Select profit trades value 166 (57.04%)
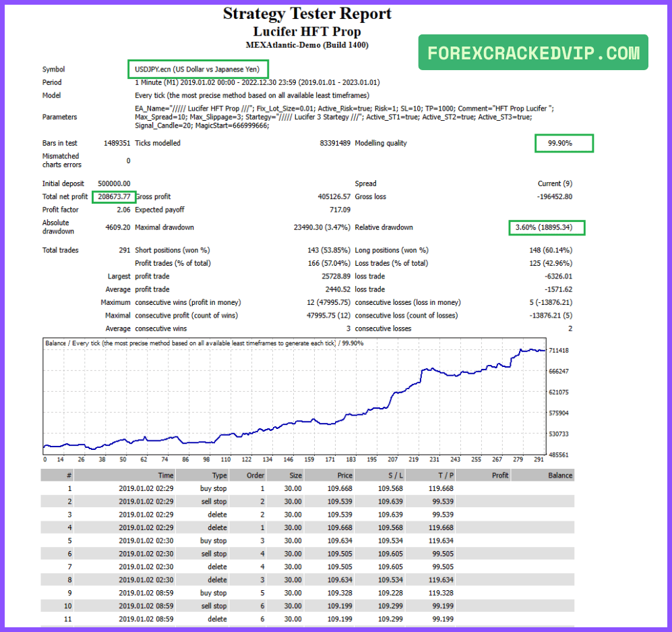Image resolution: width=672 pixels, height=632 pixels. [x=329, y=263]
